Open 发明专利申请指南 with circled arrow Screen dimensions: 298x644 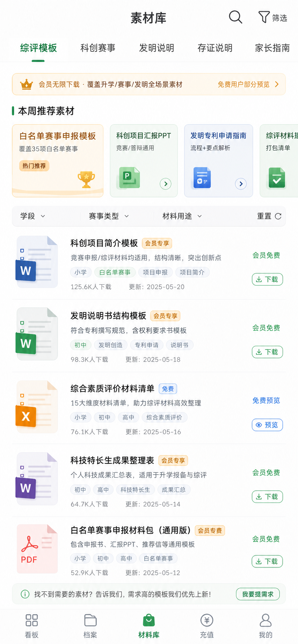tap(241, 184)
